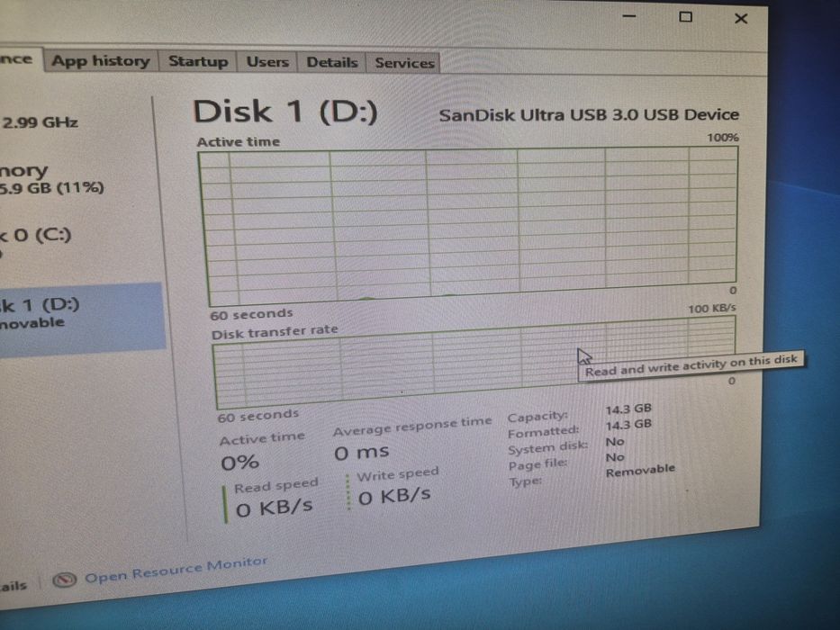Minimize the Task Manager window
This screenshot has height=630, width=840.
tap(629, 16)
